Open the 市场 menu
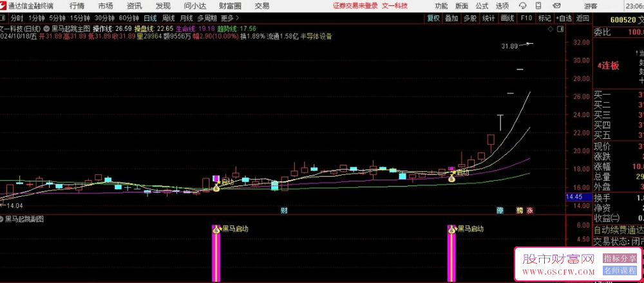The height and width of the screenshot is (283, 644). point(106,6)
